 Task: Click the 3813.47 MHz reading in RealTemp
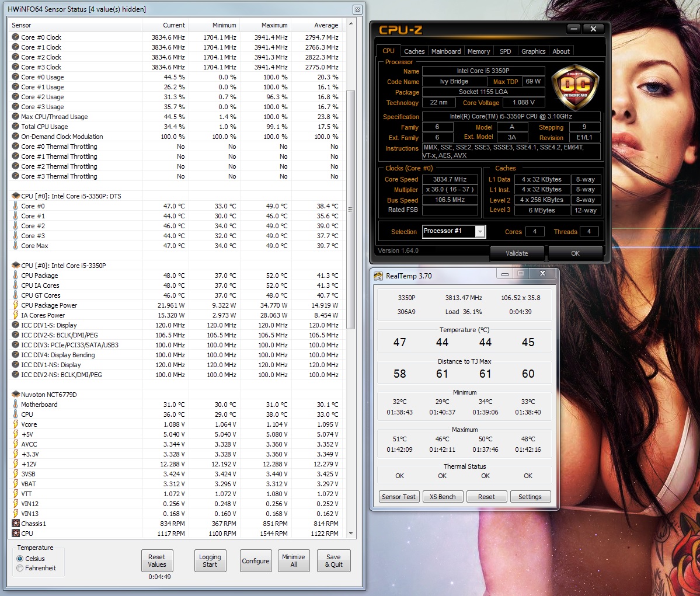(x=464, y=297)
